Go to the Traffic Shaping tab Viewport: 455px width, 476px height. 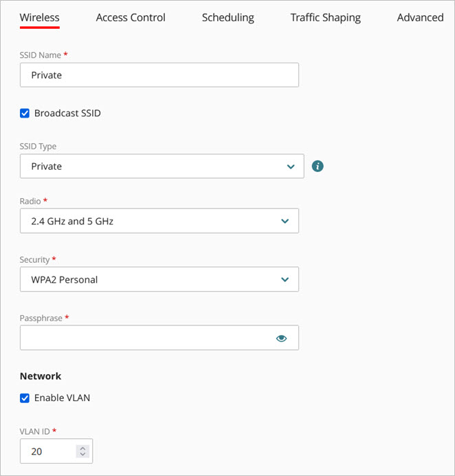tap(325, 18)
